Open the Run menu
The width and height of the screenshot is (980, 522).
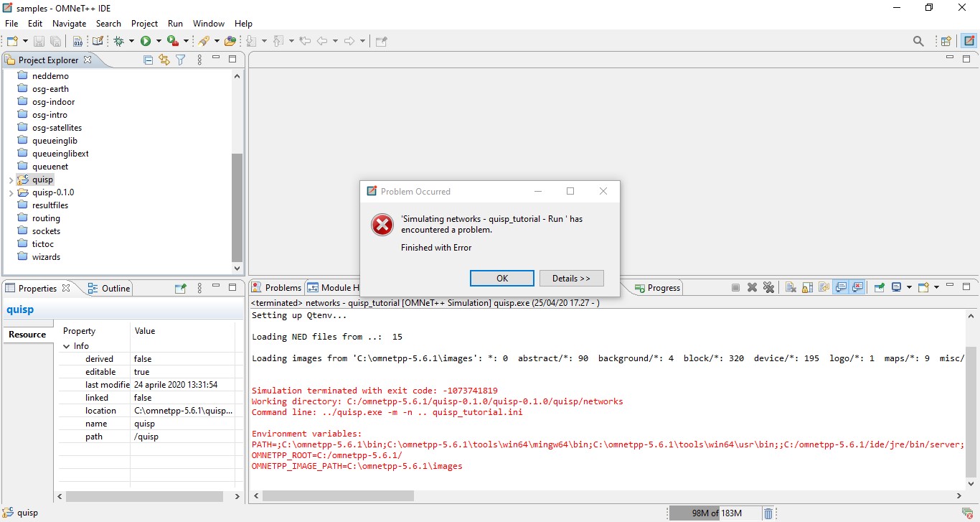point(175,23)
